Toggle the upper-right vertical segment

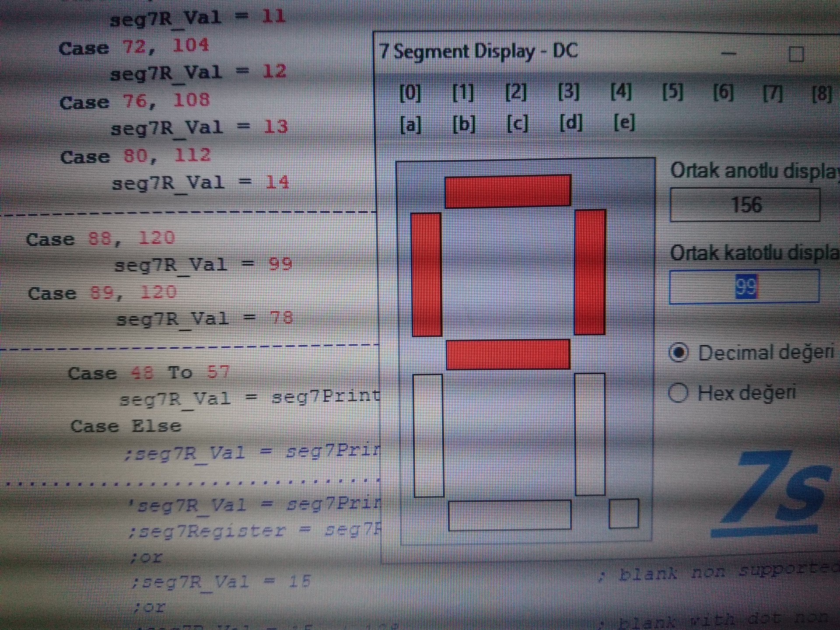(x=590, y=272)
